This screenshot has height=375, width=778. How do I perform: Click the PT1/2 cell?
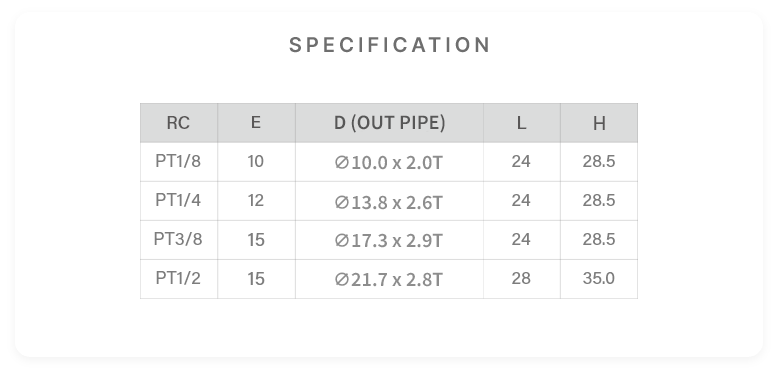(178, 278)
